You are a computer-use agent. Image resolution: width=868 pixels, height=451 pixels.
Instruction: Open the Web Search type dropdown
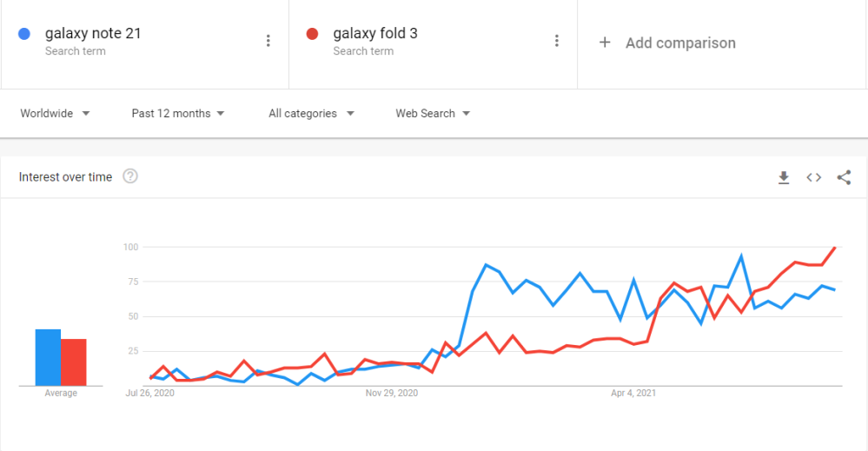pos(433,113)
